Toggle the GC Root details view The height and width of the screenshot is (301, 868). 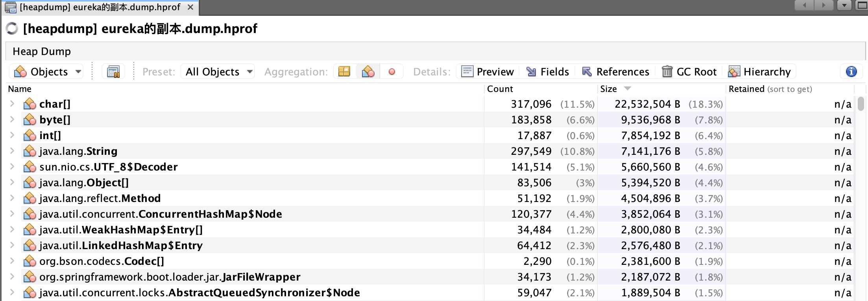pos(689,72)
